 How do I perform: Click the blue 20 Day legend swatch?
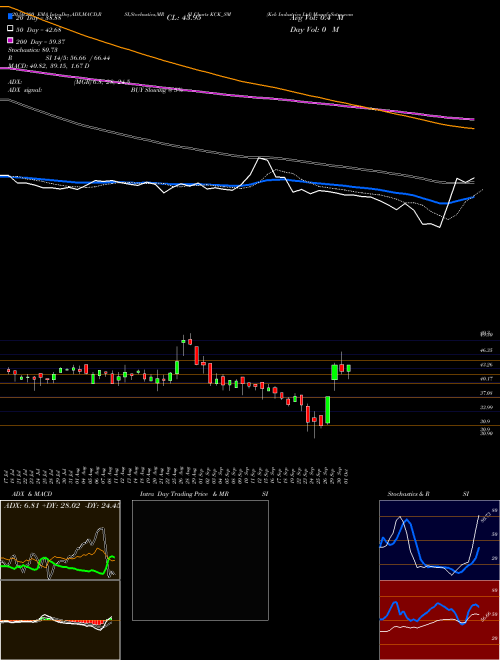pyautogui.click(x=11, y=17)
